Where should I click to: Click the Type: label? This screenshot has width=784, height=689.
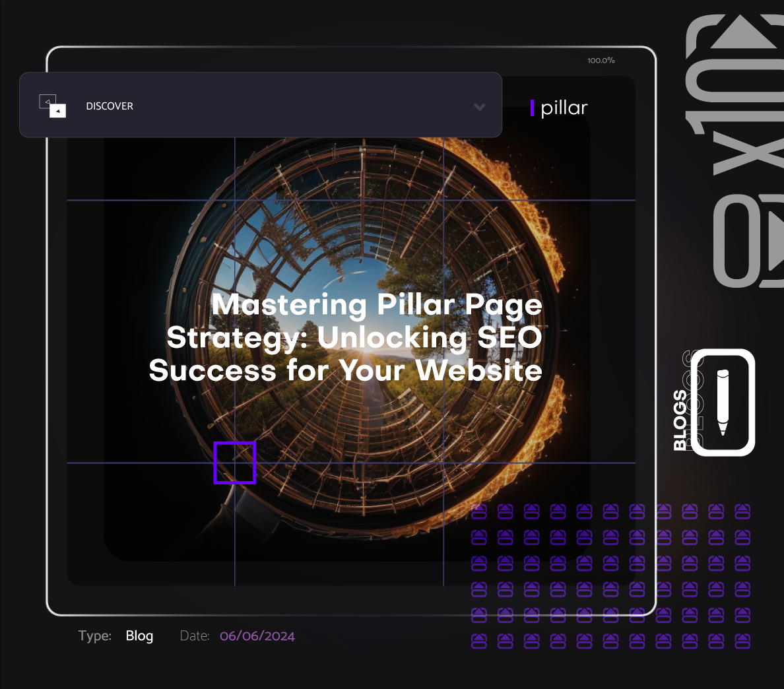(x=94, y=636)
